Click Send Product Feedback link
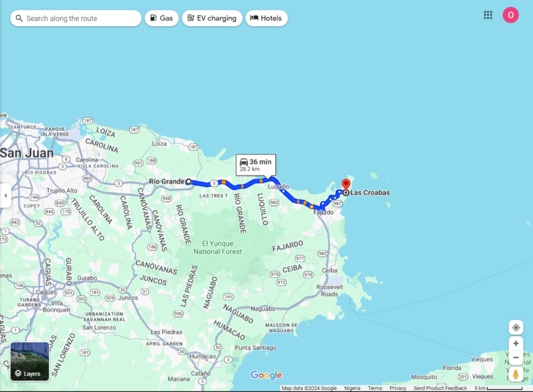The width and height of the screenshot is (533, 392). coord(440,388)
